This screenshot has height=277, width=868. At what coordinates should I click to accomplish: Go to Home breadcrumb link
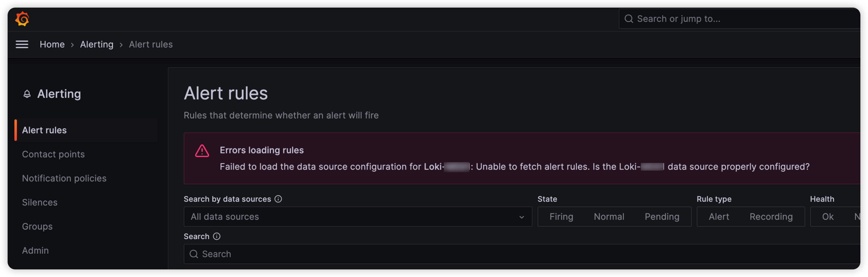[52, 44]
